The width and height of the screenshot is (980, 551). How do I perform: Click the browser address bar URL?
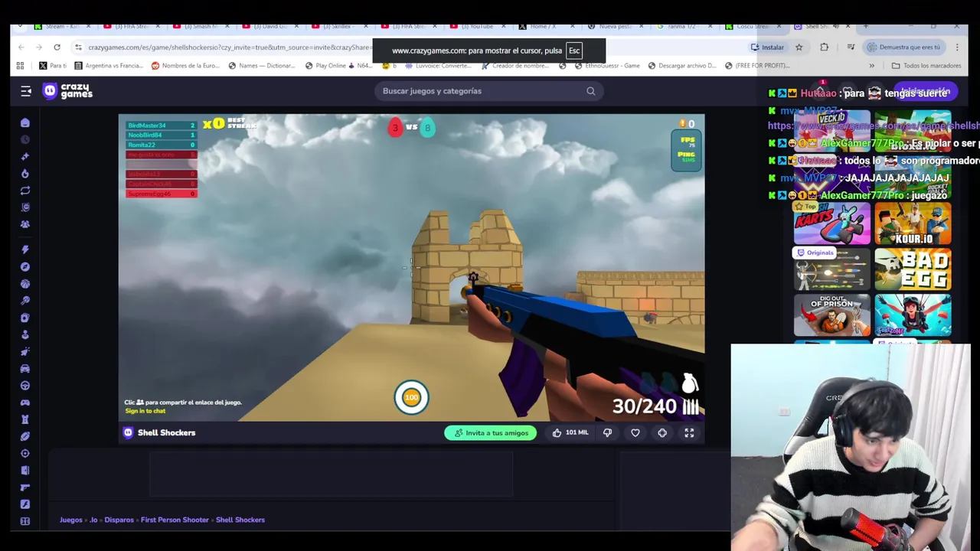230,47
